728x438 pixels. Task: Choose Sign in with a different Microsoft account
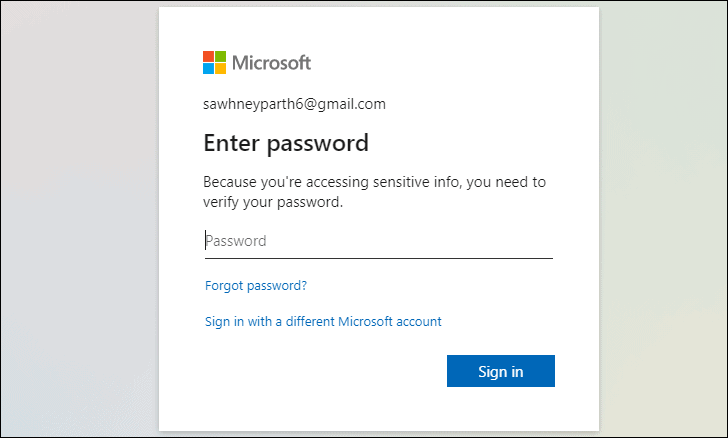[323, 322]
